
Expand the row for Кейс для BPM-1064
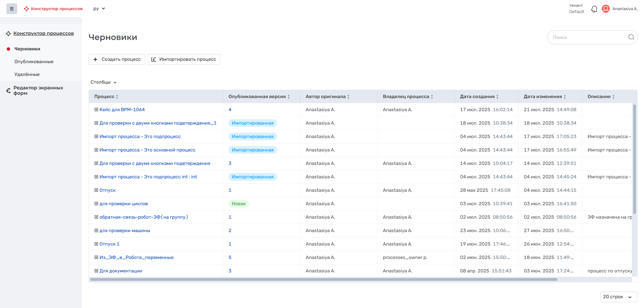(96, 109)
